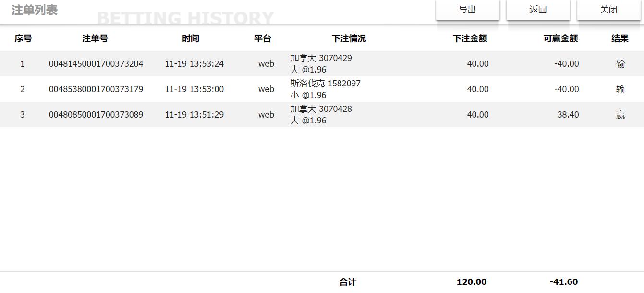Click the 时间 column header
This screenshot has height=293, width=644.
click(x=191, y=38)
